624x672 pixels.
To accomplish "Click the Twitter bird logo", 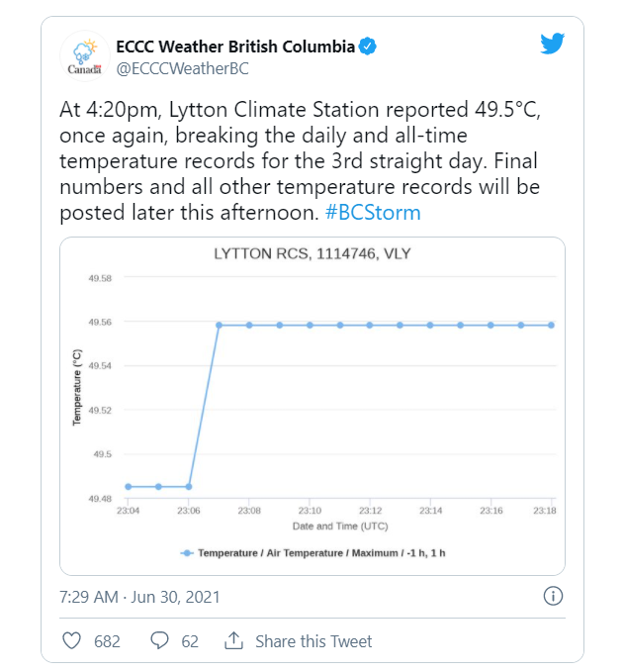I will [x=552, y=44].
